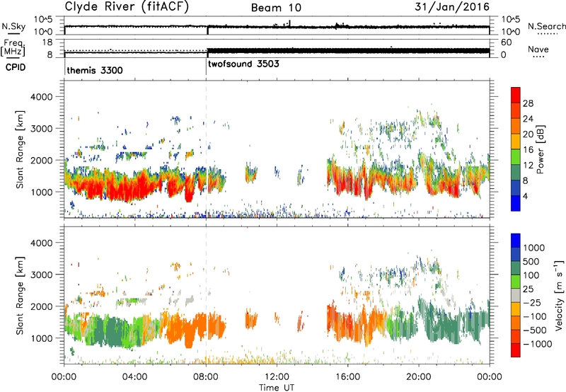This screenshot has height=392, width=566.
Task: Click the '-1000' tick on Velocity colorbar
Action: pos(537,344)
